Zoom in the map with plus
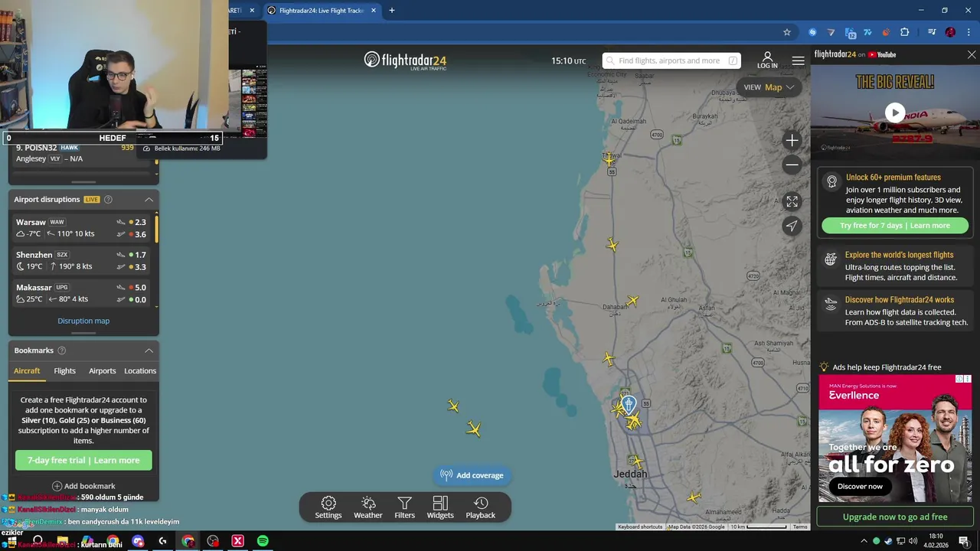Viewport: 980px width, 551px height. click(x=792, y=140)
